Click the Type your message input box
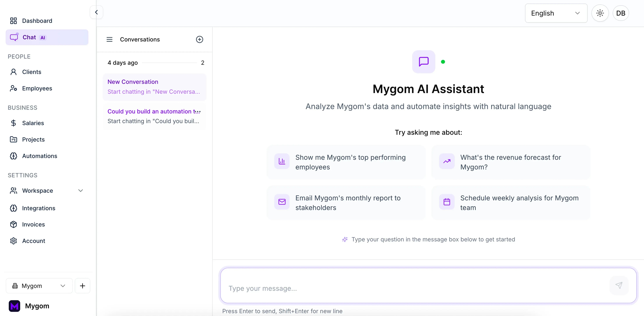Image resolution: width=644 pixels, height=316 pixels. (400, 288)
